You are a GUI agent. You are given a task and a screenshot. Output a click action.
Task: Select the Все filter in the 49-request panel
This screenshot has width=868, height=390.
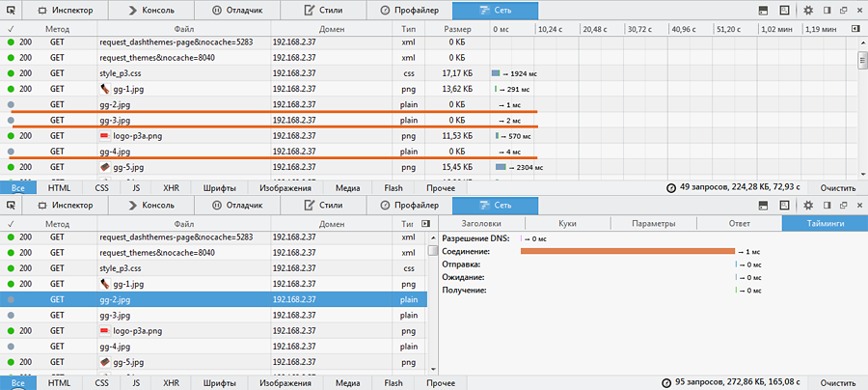coord(18,188)
